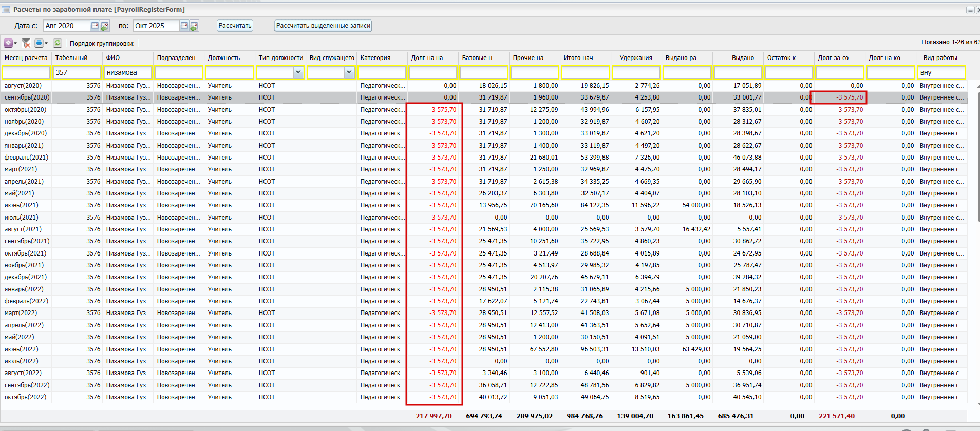Click Рассчитать выделенные записи button
Screen dimensions: 980x431
323,26
